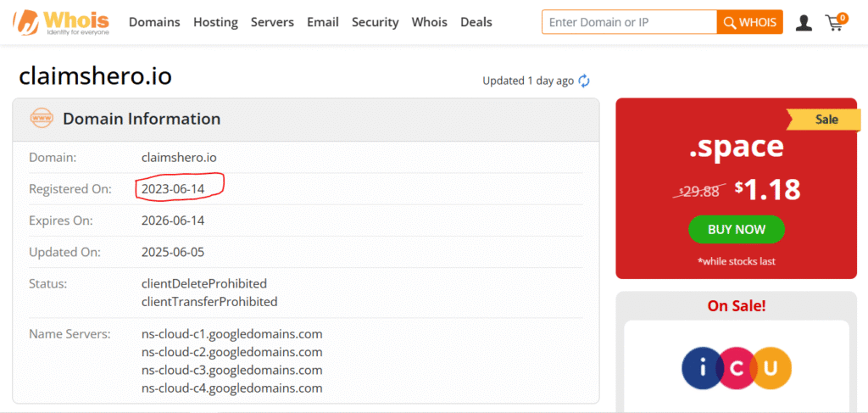Select ns-cloud-c2.googledomains.com name server

(231, 352)
